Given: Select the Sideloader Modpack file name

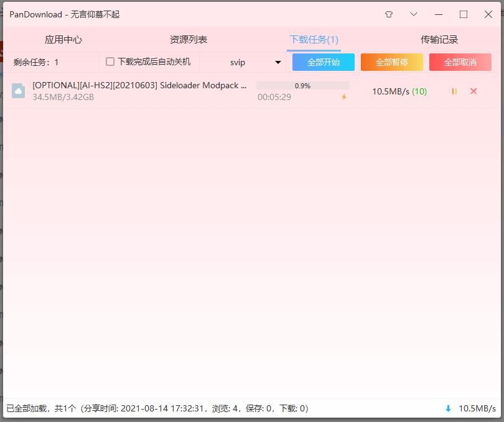Looking at the screenshot, I should coord(139,85).
